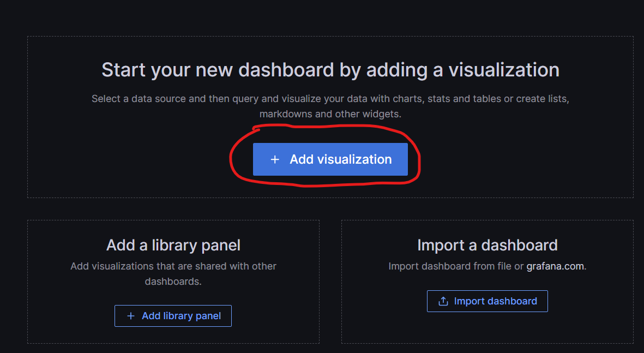This screenshot has height=353, width=644.
Task: Click the Start your new dashboard heading
Action: pyautogui.click(x=330, y=69)
